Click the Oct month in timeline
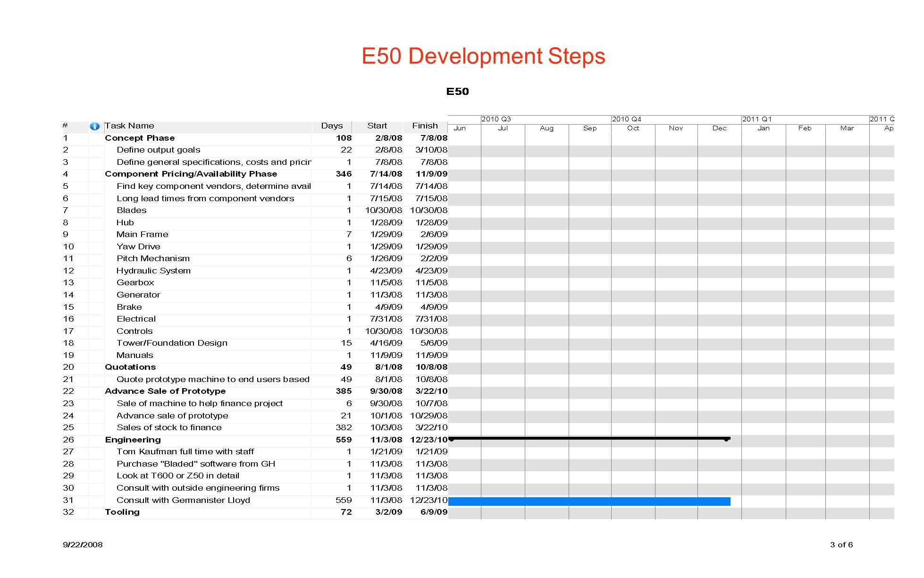The image size is (924, 578). (633, 128)
